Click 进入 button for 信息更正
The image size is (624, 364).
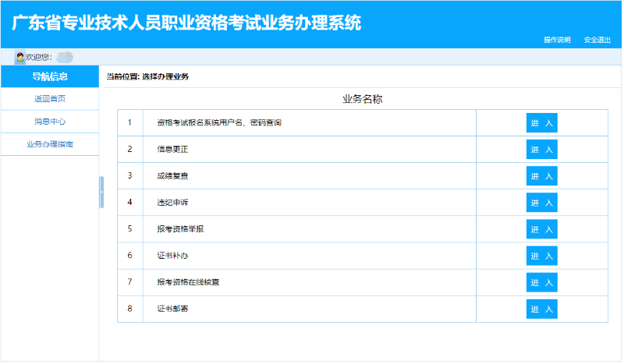coord(543,150)
